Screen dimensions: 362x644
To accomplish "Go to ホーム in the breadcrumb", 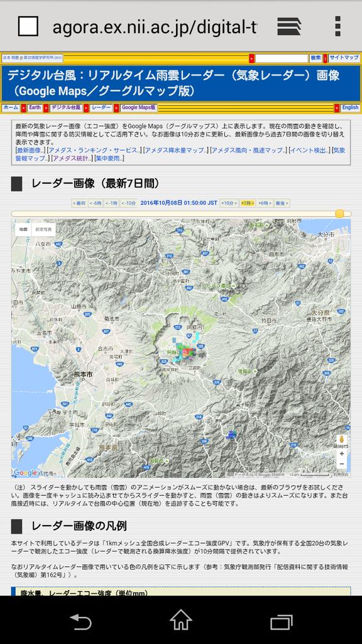I will click(x=11, y=108).
